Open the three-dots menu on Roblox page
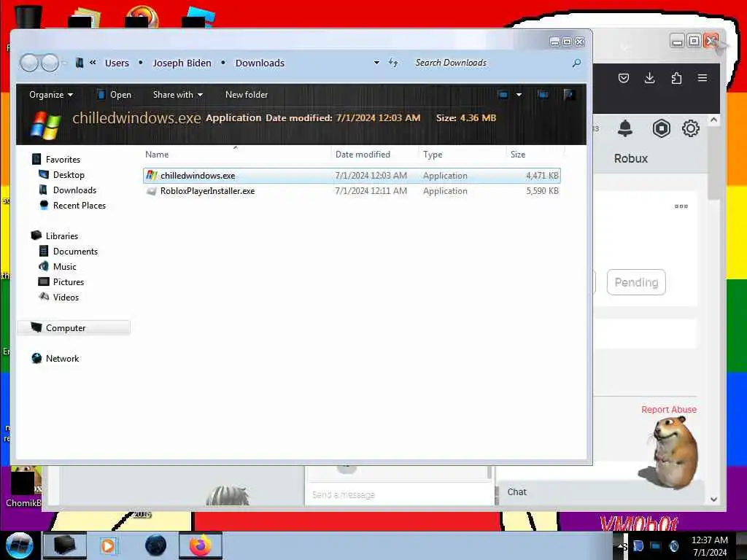 point(681,206)
